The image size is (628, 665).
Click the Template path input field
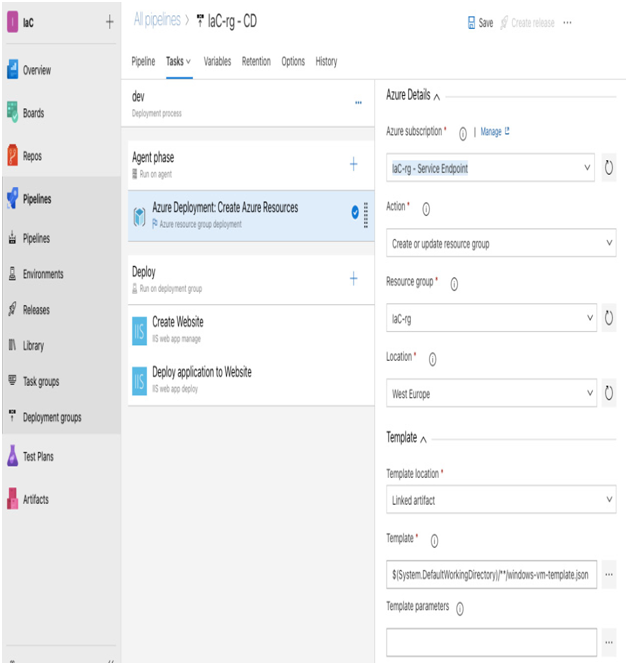coord(491,575)
